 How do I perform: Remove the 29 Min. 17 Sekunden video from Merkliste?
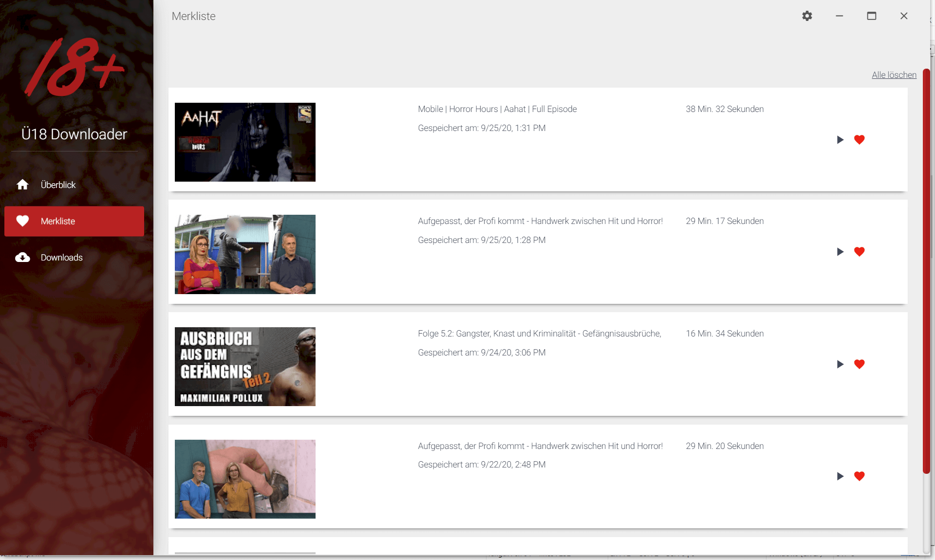859,252
